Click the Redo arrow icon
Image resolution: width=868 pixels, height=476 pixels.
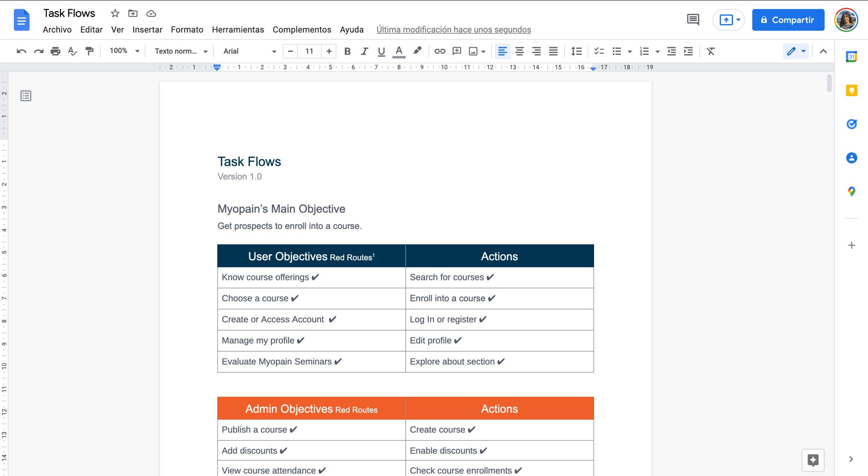(38, 51)
